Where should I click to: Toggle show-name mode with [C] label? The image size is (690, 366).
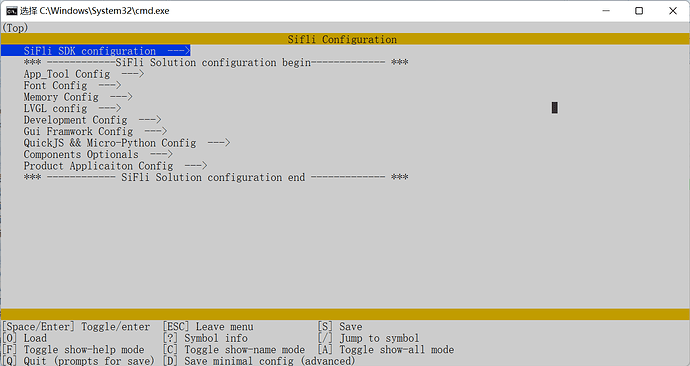click(x=233, y=349)
